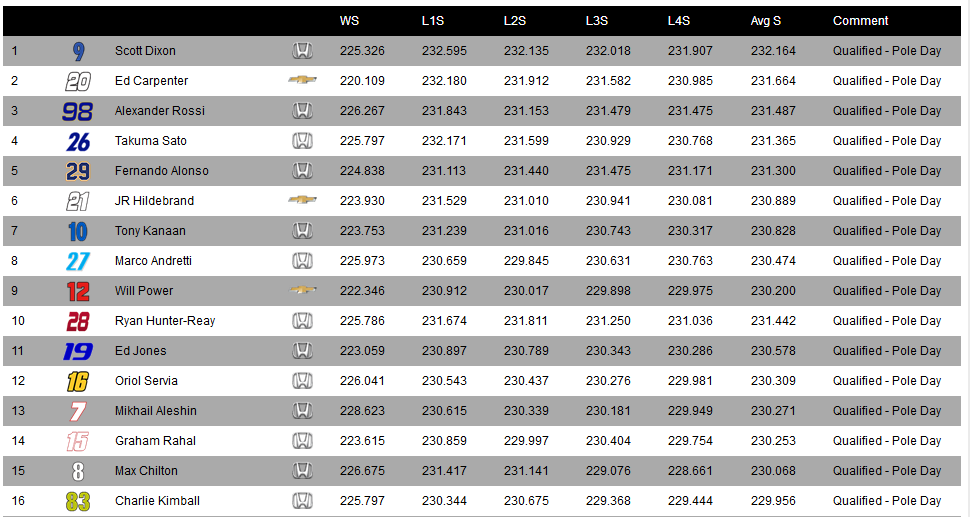The image size is (970, 517).
Task: Click the WS column header
Action: 349,20
